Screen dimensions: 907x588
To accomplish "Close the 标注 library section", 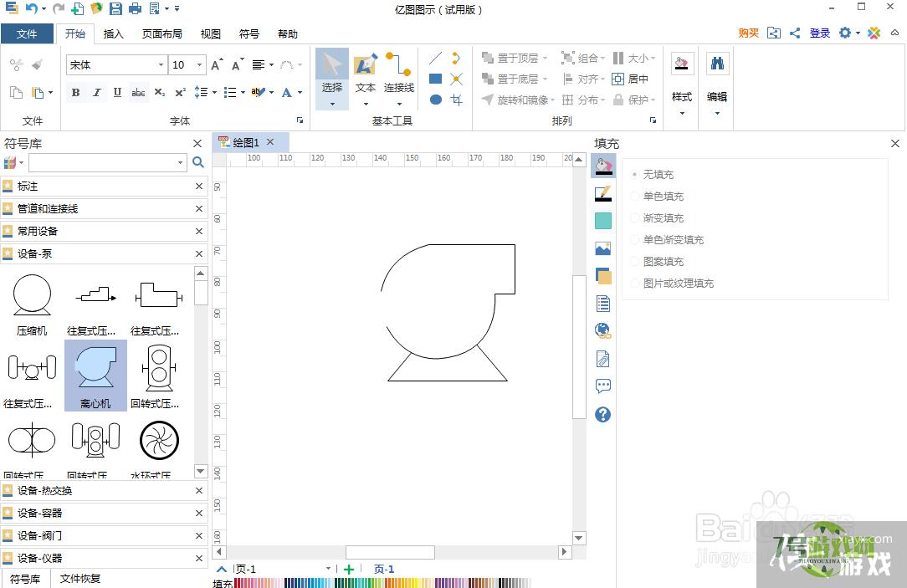I will [199, 187].
